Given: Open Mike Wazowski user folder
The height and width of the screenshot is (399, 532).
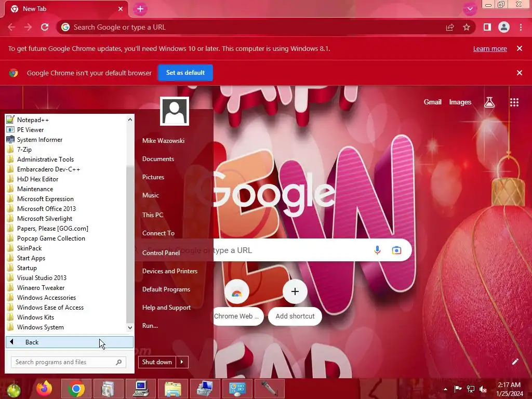Looking at the screenshot, I should pyautogui.click(x=163, y=140).
